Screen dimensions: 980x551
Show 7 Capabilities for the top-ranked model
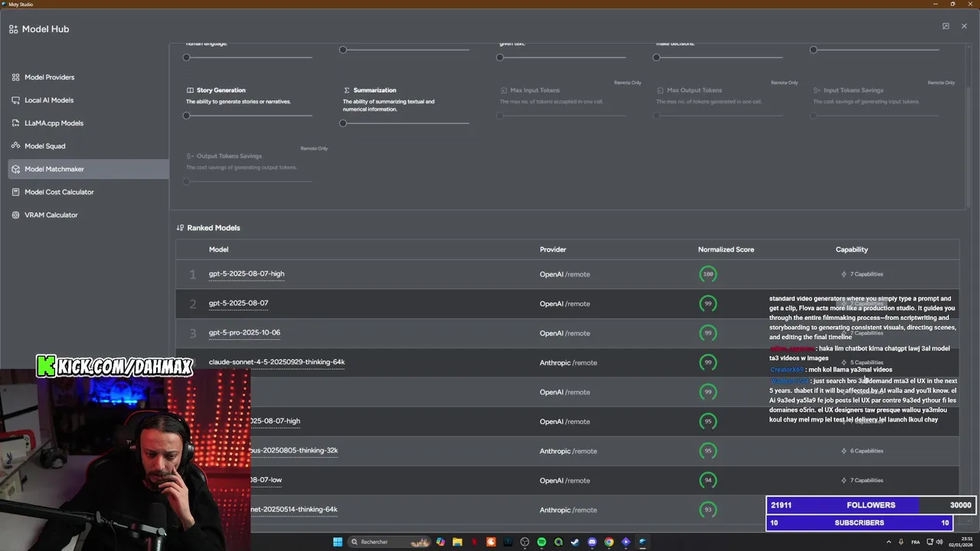(862, 274)
